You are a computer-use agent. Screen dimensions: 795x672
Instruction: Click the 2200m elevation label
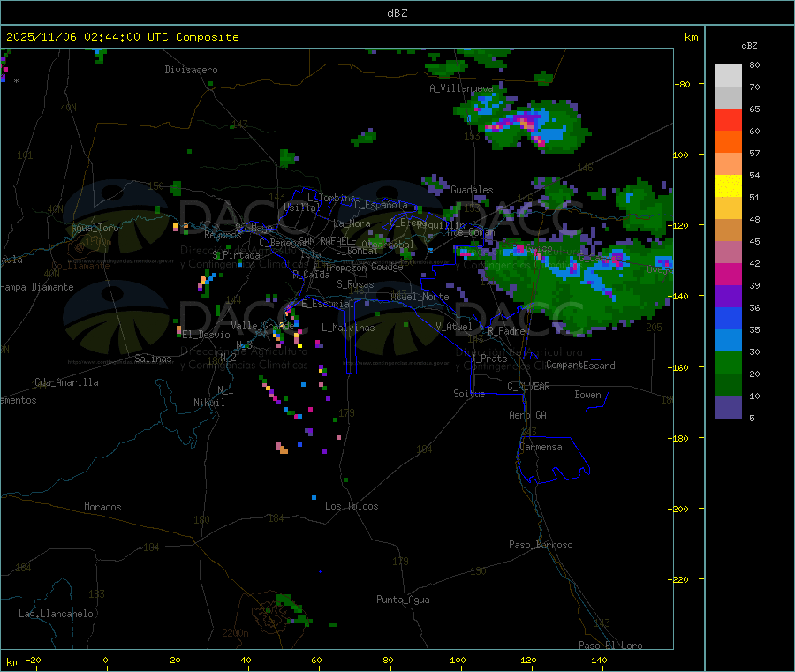point(235,633)
